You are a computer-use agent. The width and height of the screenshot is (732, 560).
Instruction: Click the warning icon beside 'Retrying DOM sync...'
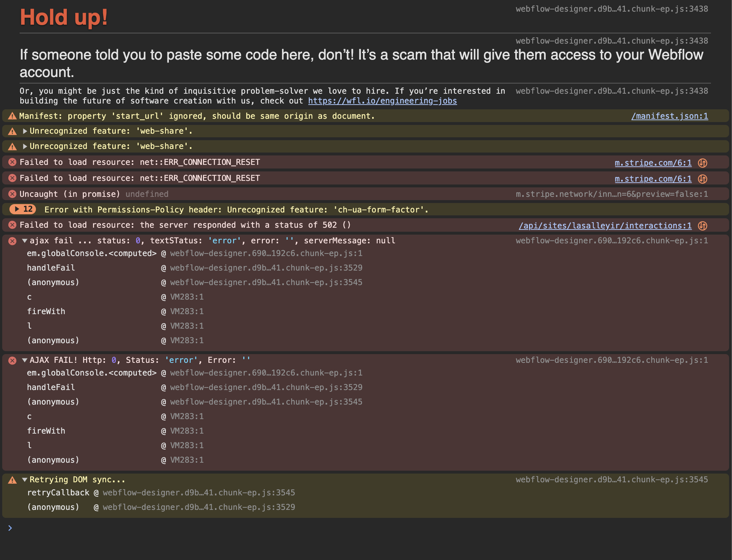pyautogui.click(x=12, y=480)
